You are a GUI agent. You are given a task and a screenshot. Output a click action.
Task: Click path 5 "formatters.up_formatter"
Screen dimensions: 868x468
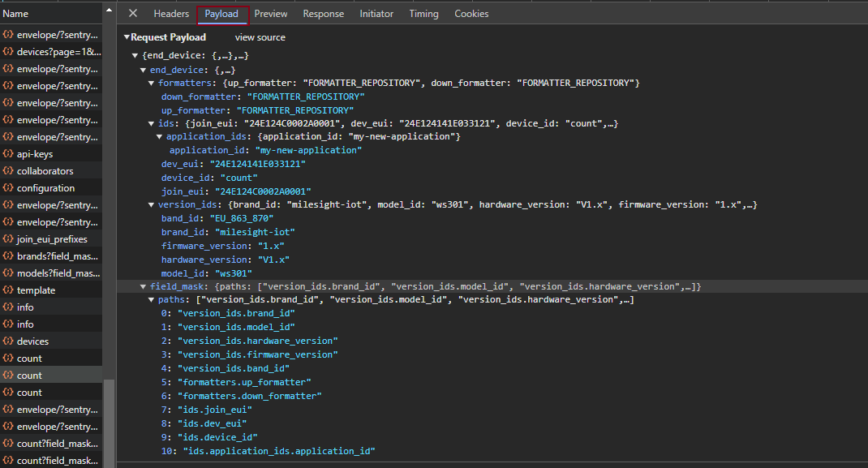pos(244,383)
